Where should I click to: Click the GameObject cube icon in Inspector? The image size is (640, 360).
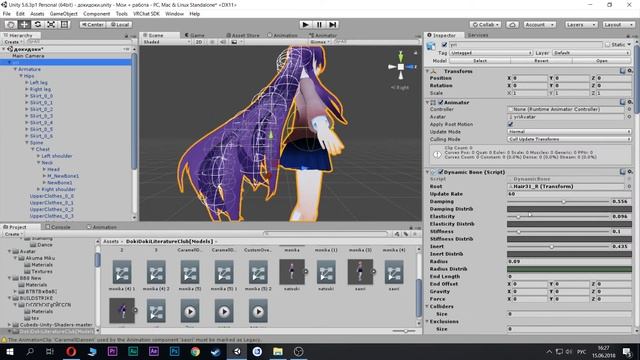click(x=431, y=46)
